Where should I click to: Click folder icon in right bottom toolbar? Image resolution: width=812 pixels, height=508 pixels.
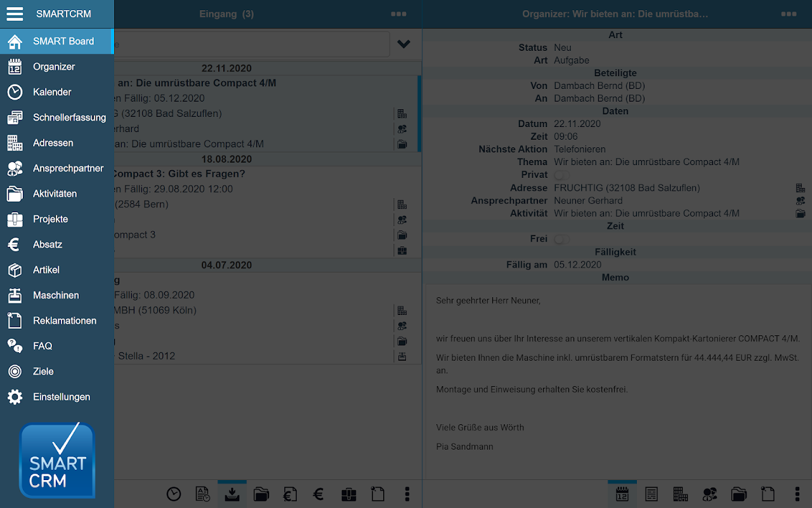pyautogui.click(x=739, y=494)
